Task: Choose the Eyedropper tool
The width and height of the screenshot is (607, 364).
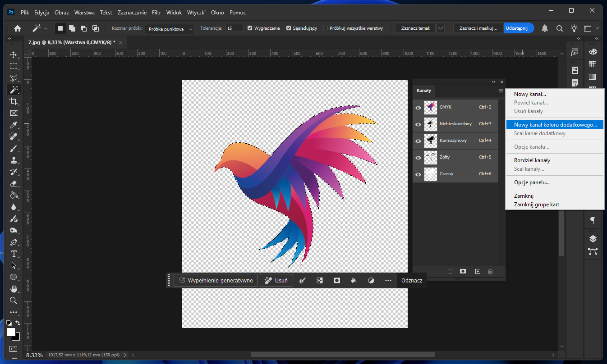Action: pyautogui.click(x=14, y=125)
